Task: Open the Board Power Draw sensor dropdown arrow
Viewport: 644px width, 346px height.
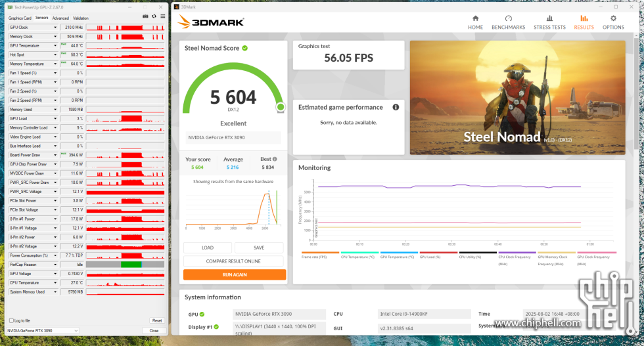Action: (55, 155)
